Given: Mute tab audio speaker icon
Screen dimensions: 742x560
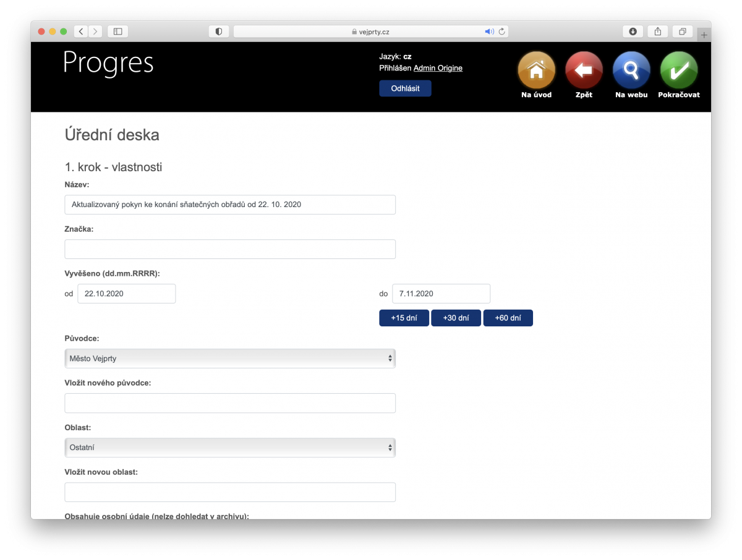Looking at the screenshot, I should tap(488, 32).
